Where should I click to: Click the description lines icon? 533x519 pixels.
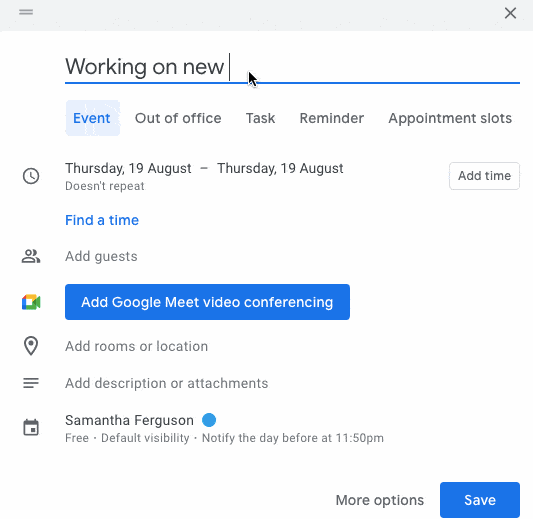pyautogui.click(x=31, y=383)
